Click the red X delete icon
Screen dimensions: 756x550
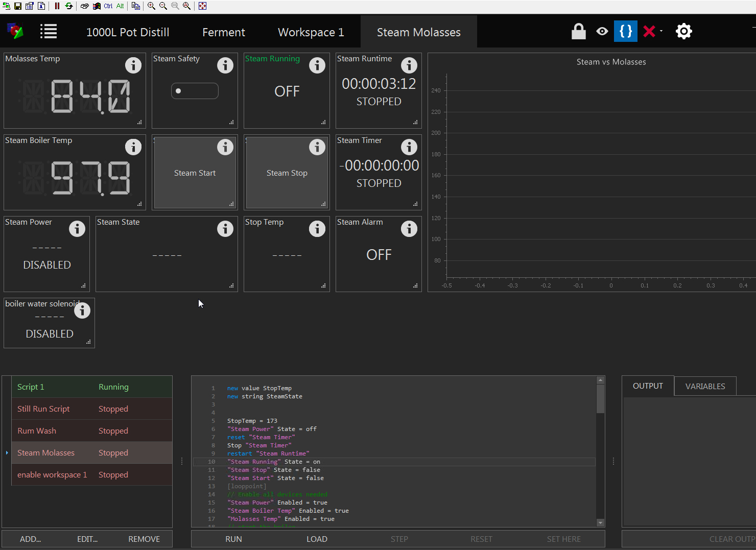[649, 31]
